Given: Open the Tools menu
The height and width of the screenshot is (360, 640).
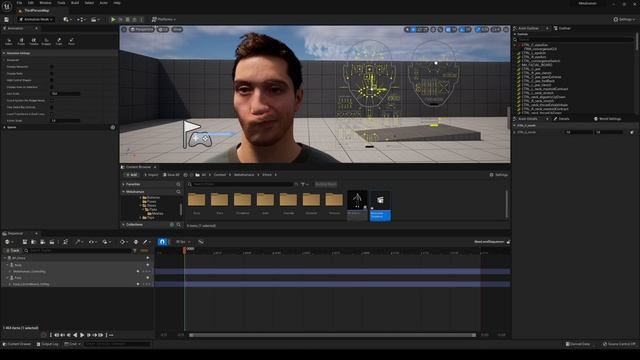Looking at the screenshot, I should 61,3.
